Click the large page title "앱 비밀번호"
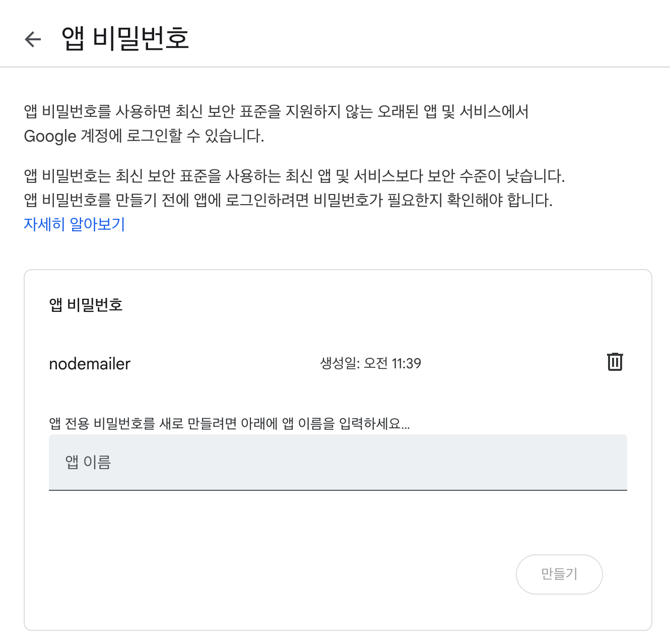The image size is (670, 644). point(125,38)
